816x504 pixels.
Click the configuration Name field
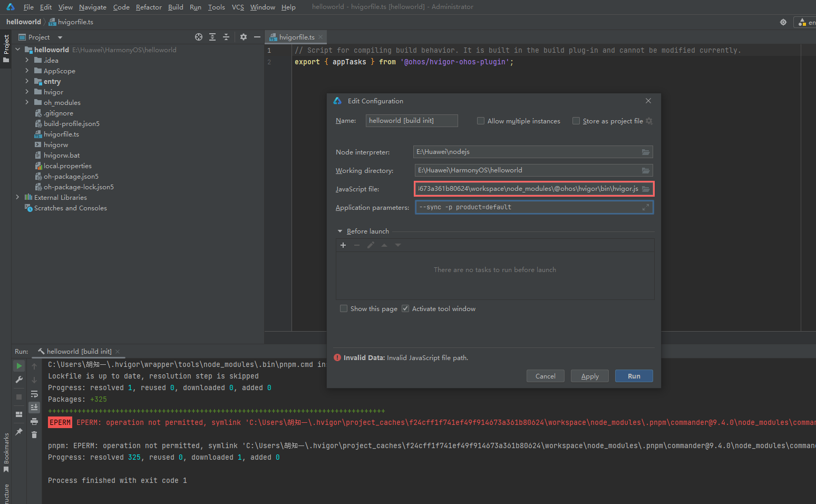tap(412, 121)
